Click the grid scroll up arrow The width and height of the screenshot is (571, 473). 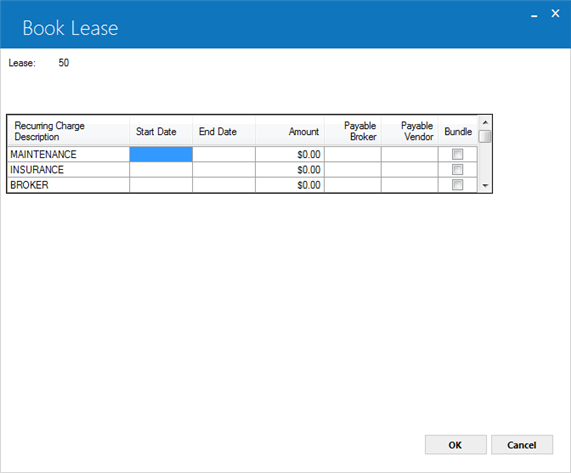[485, 122]
